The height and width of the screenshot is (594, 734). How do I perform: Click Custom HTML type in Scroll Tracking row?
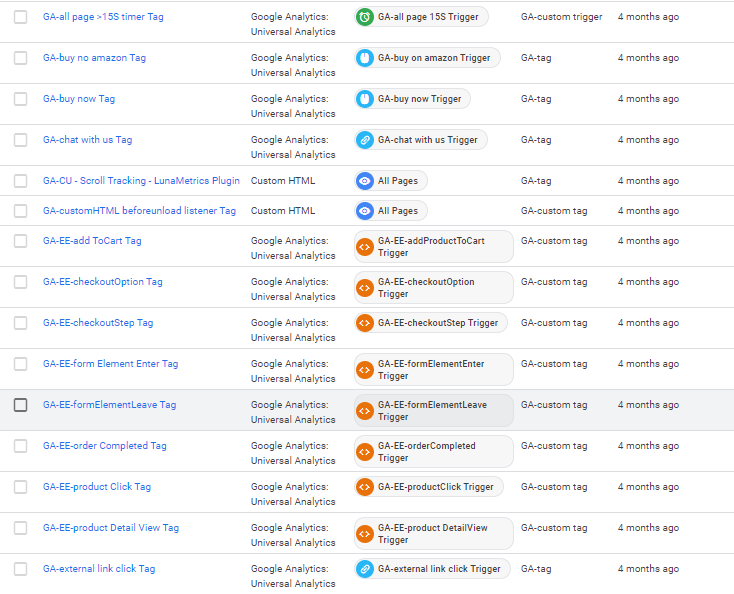click(283, 181)
